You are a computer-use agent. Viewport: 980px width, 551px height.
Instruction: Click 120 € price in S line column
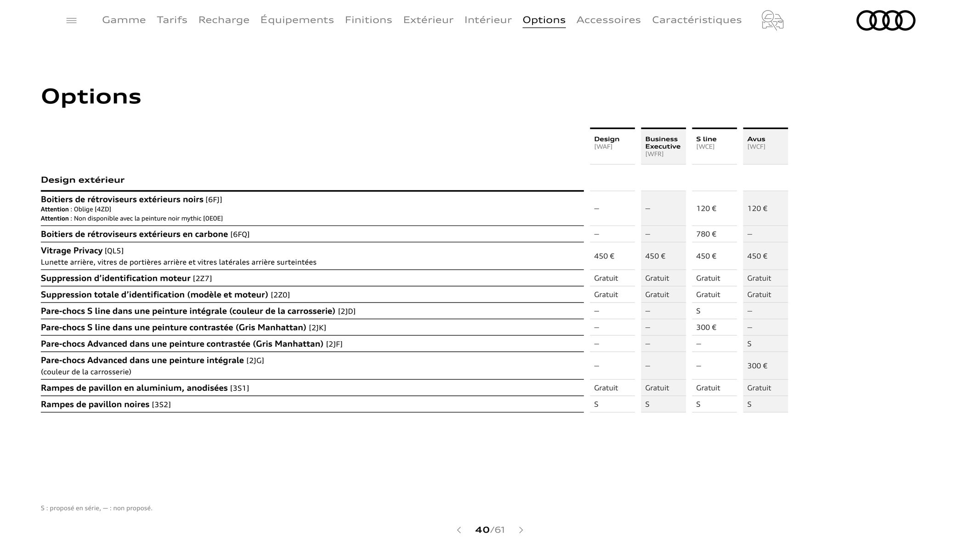[706, 208]
